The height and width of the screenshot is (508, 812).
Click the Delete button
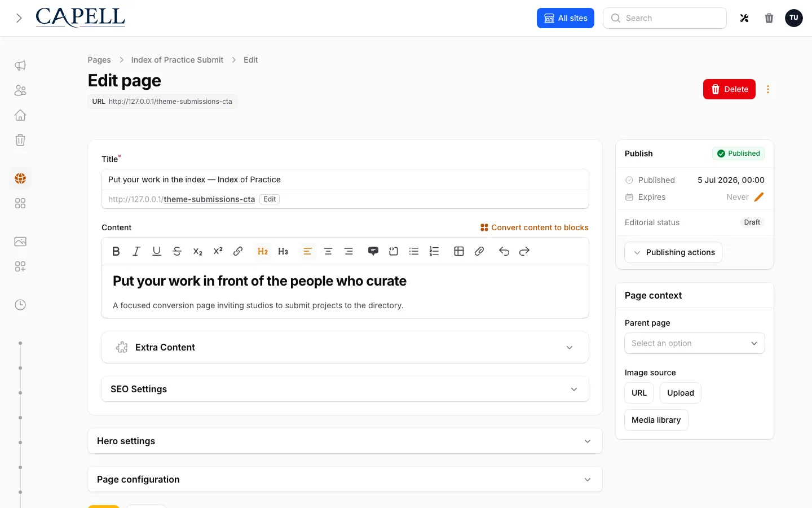point(729,89)
